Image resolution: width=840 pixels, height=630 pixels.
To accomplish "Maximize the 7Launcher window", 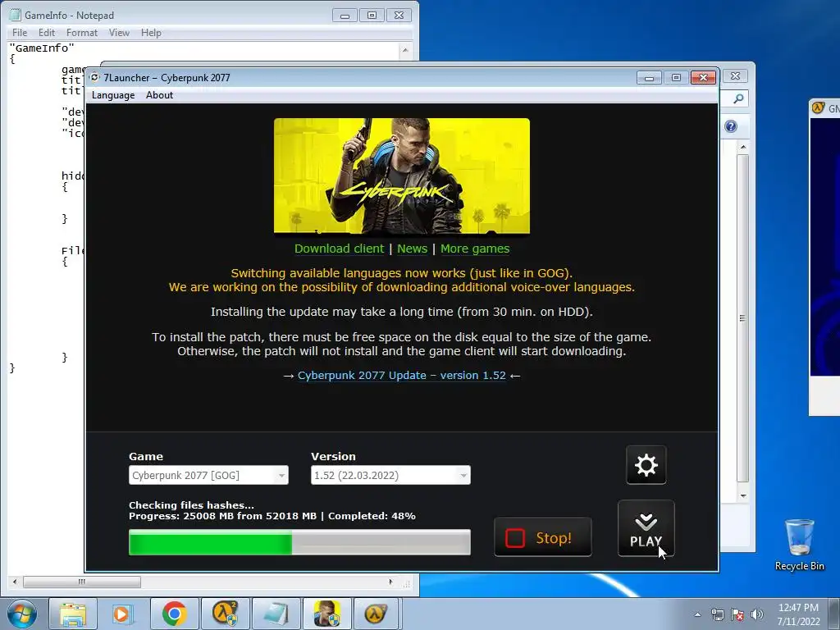I will 676,78.
